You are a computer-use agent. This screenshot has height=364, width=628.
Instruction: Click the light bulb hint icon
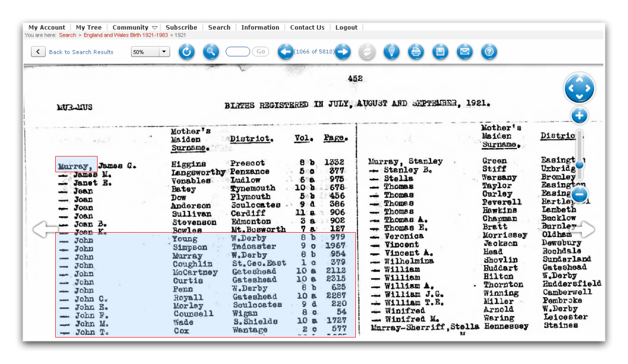click(x=392, y=52)
